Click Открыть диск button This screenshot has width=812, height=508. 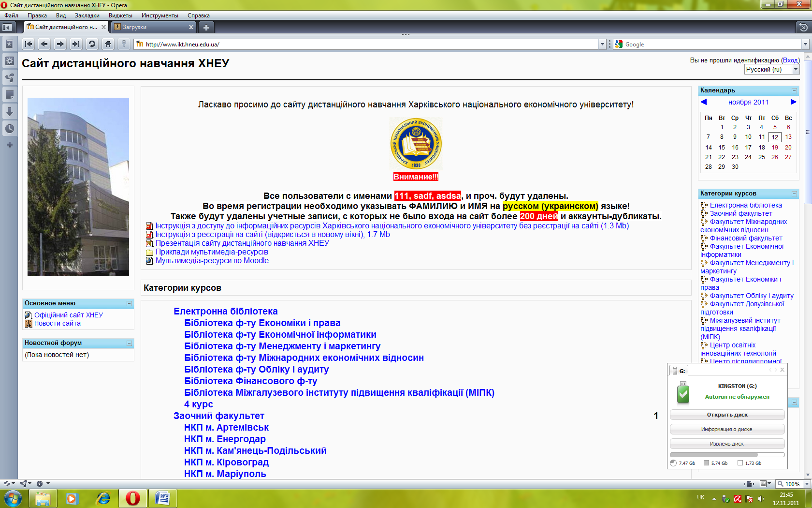727,415
